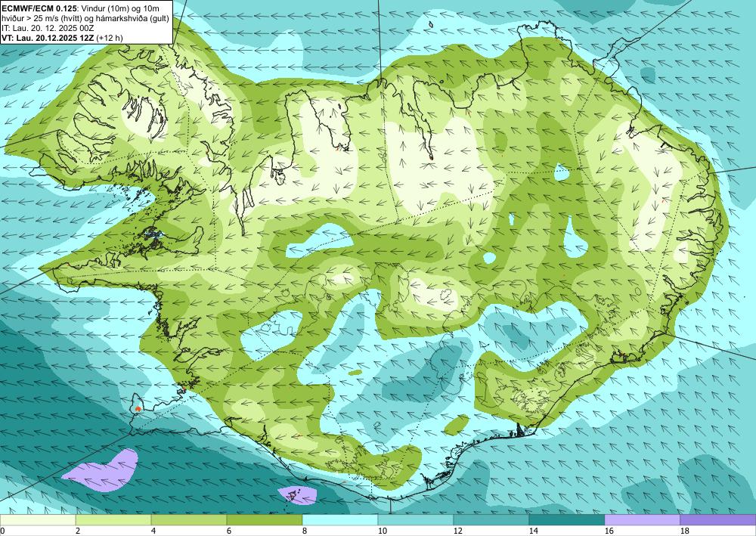Pick the 10–12 m/s light teal legend swatch
This screenshot has width=756, height=536.
(x=416, y=520)
